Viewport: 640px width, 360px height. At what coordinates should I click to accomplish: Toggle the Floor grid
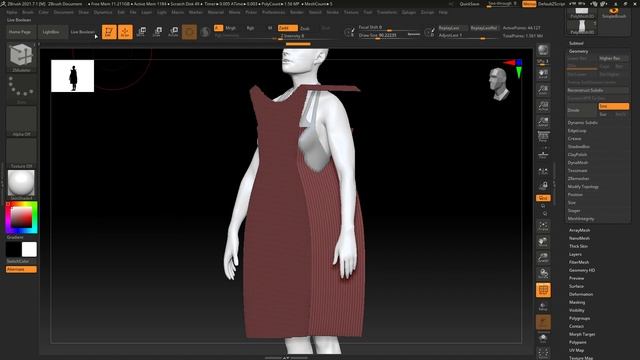[543, 154]
